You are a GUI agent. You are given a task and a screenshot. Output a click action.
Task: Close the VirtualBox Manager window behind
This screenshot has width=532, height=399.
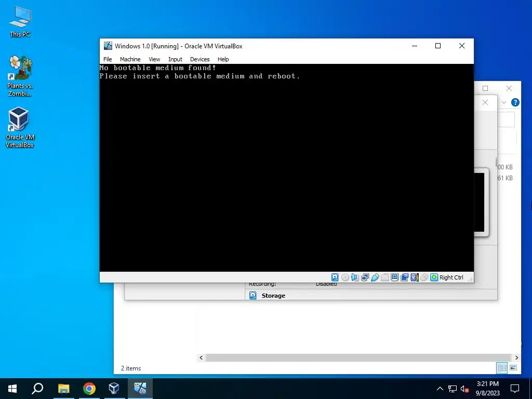[485, 102]
